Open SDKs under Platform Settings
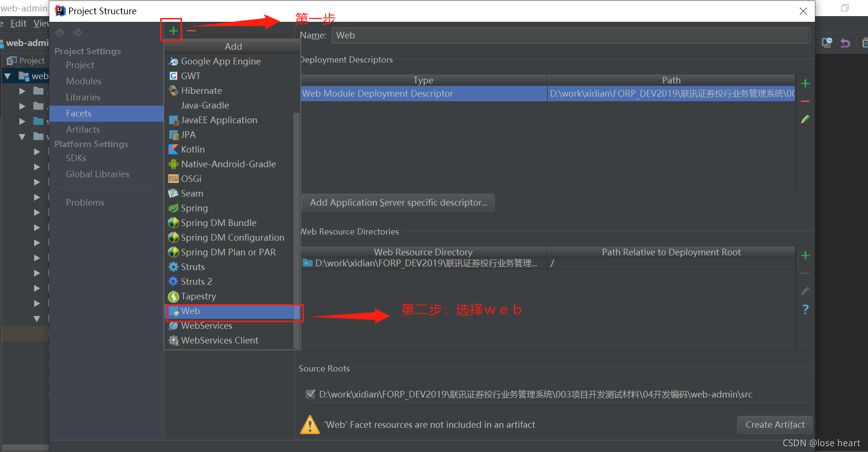 (x=76, y=158)
